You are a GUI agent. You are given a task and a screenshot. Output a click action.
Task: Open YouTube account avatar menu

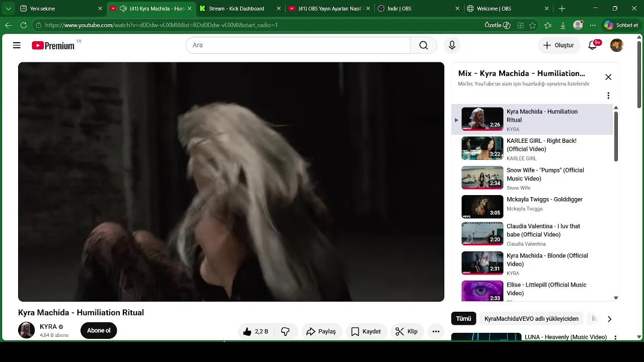click(616, 45)
